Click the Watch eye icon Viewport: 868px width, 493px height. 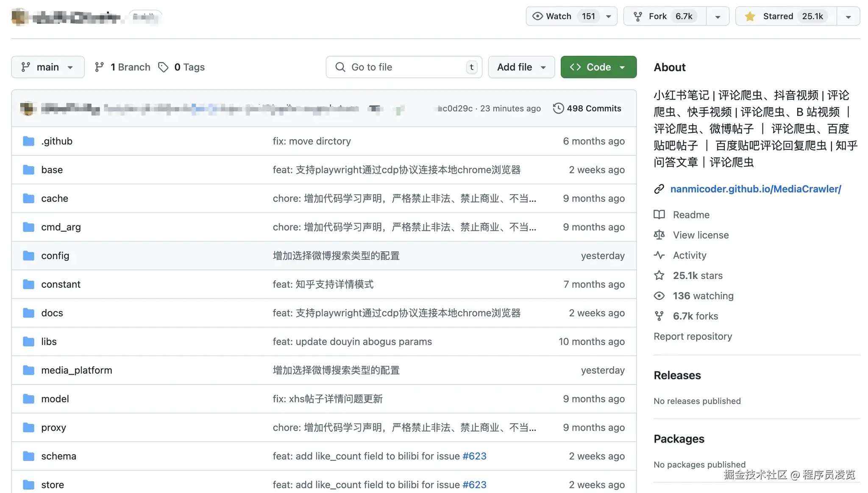pyautogui.click(x=537, y=16)
